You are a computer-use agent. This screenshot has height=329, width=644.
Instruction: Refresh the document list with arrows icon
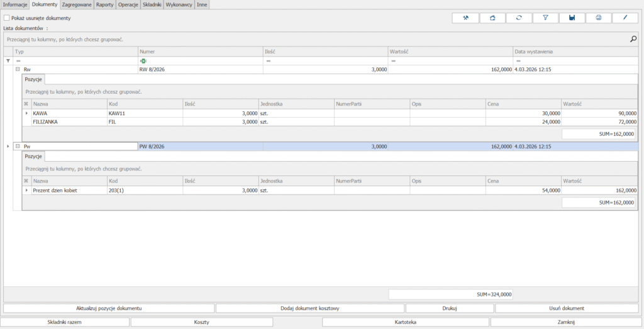click(x=519, y=18)
